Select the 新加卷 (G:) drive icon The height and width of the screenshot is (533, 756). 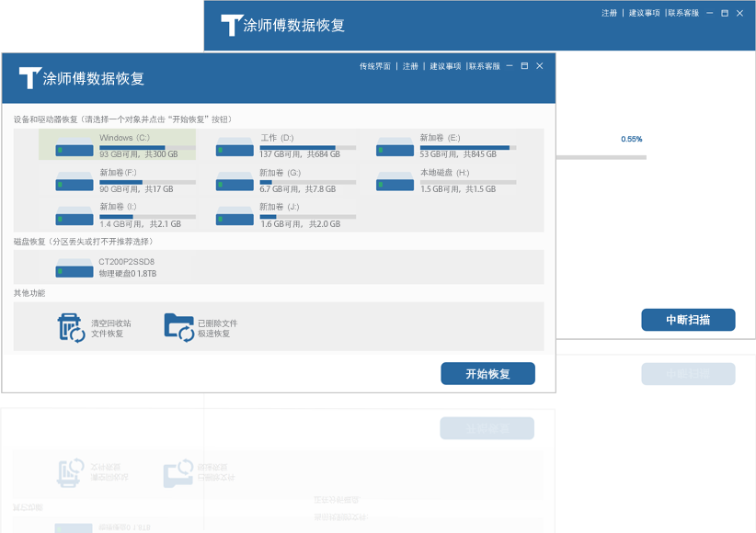coord(235,180)
